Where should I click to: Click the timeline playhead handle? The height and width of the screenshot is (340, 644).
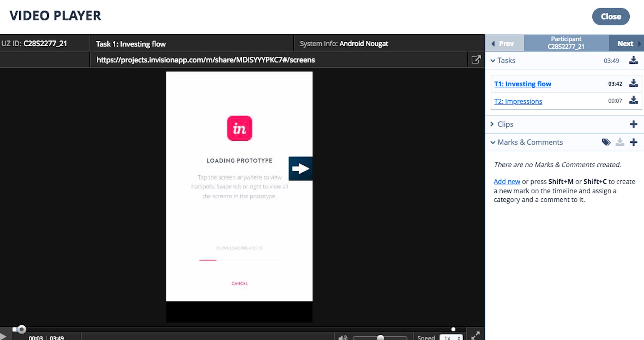click(21, 329)
